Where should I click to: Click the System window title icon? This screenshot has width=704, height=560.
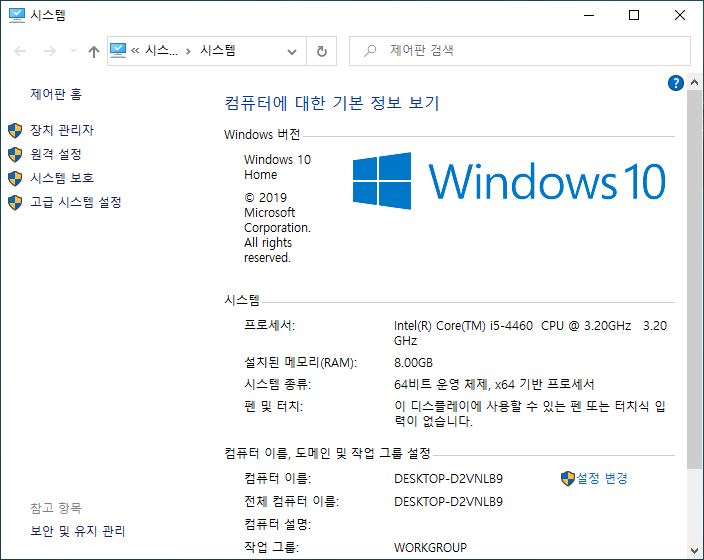click(x=17, y=15)
